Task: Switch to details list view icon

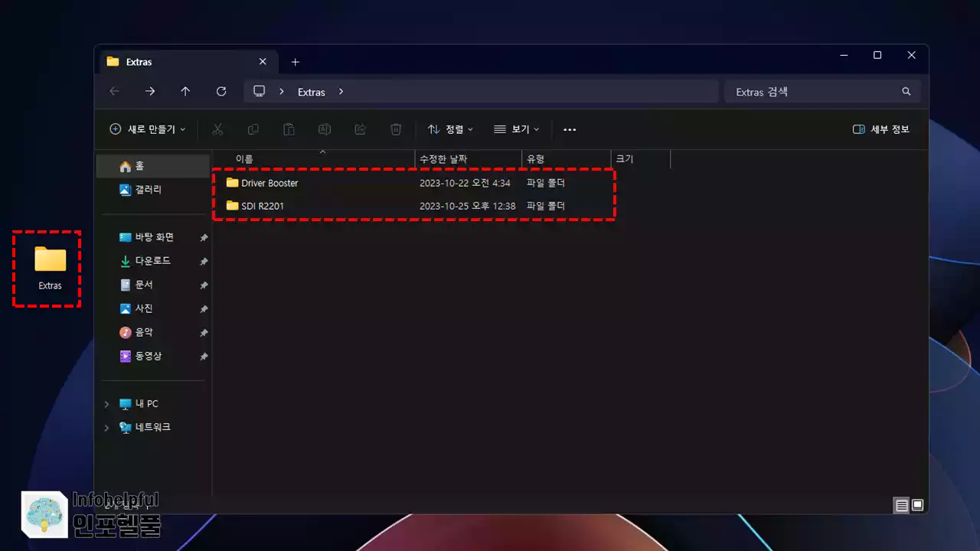Action: coord(902,505)
